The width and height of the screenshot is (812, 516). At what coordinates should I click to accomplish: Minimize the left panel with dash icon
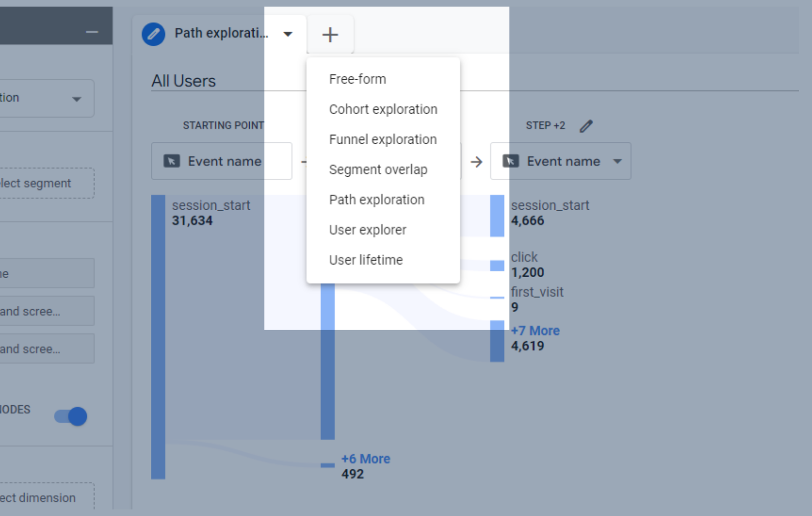tap(92, 32)
